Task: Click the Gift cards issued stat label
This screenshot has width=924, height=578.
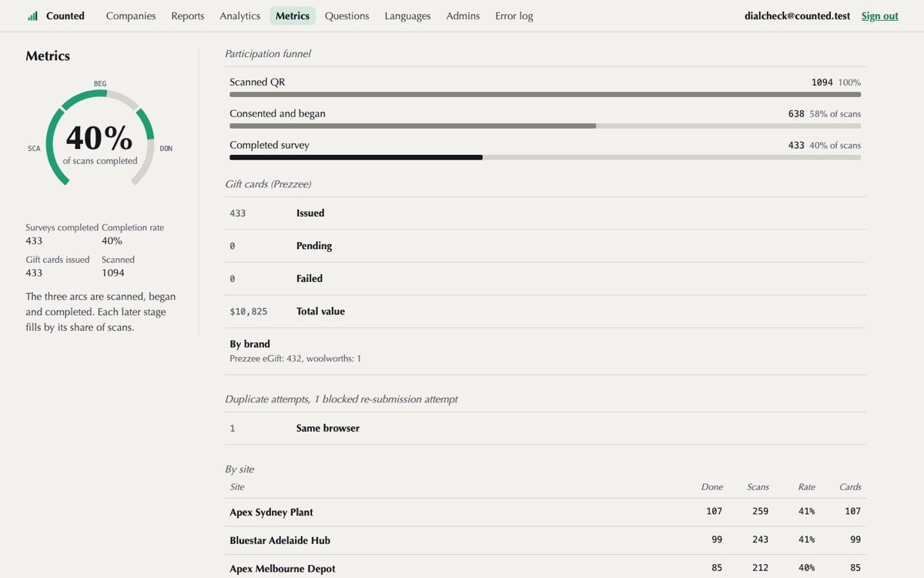Action: pos(57,260)
